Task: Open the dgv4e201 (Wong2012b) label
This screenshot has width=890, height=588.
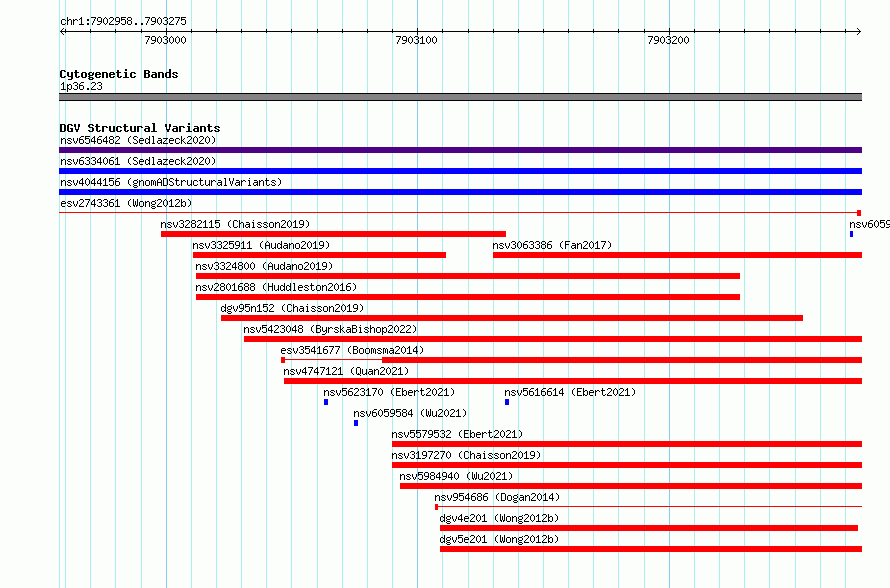Action: (499, 518)
